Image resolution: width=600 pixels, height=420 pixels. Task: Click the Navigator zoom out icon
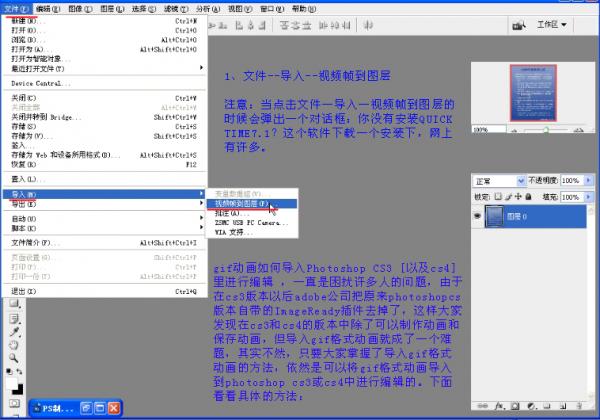pyautogui.click(x=514, y=130)
